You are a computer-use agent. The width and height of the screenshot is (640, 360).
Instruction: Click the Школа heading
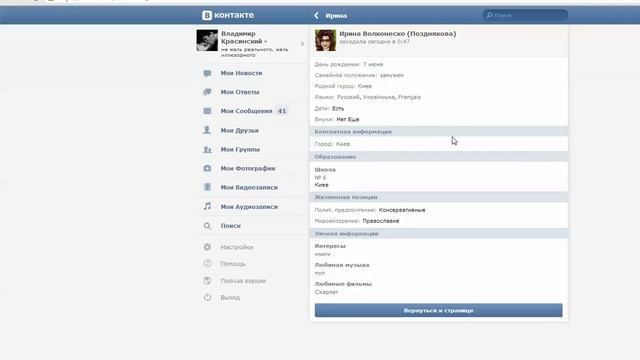point(325,170)
